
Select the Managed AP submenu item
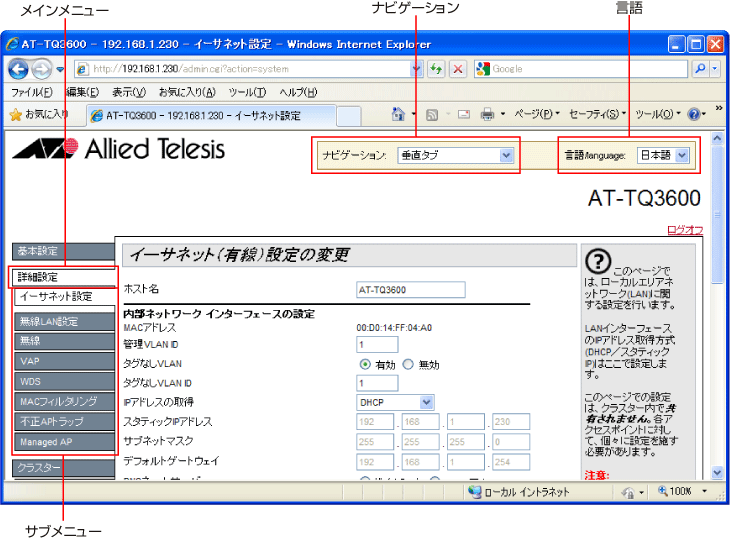pyautogui.click(x=65, y=442)
